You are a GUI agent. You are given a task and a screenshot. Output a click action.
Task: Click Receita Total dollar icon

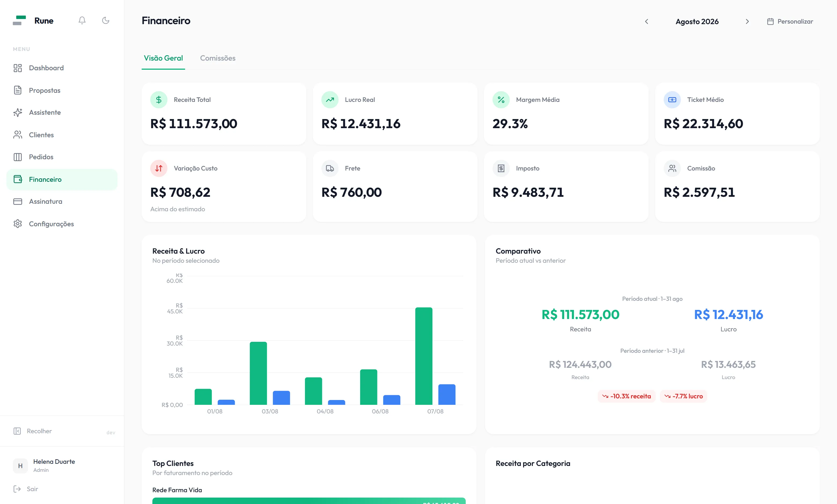pyautogui.click(x=159, y=100)
